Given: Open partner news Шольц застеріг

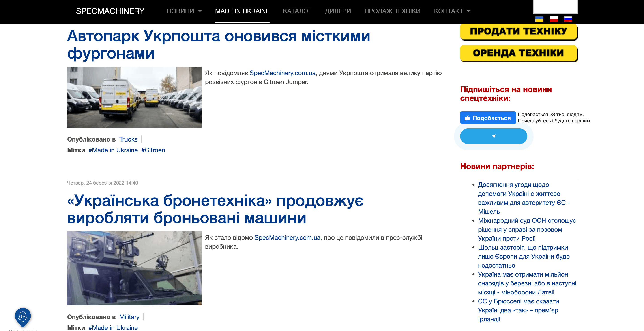Looking at the screenshot, I should [x=524, y=256].
